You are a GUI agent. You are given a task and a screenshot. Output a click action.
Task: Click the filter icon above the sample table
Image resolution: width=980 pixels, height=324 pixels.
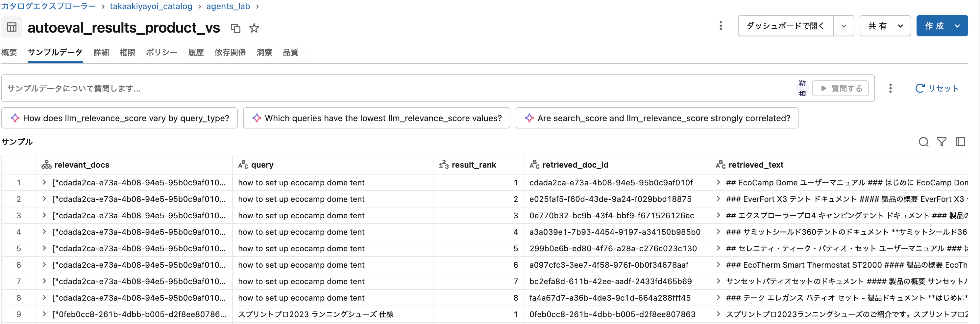(942, 142)
